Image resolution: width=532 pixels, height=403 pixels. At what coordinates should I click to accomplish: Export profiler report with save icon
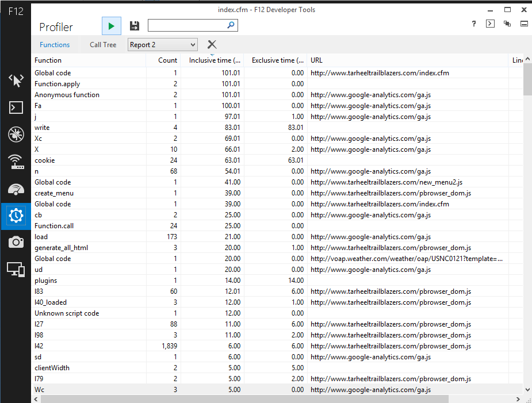135,26
